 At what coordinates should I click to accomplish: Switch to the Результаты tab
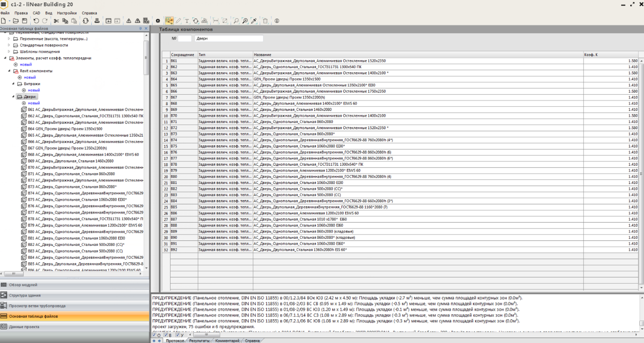pos(199,341)
